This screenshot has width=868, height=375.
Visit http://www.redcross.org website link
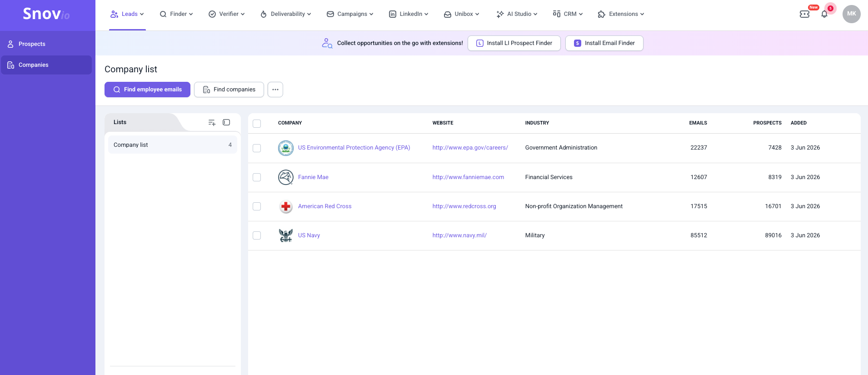point(464,206)
